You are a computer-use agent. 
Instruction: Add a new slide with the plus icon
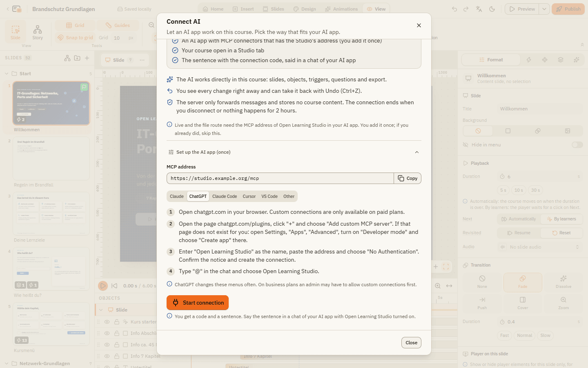point(87,58)
